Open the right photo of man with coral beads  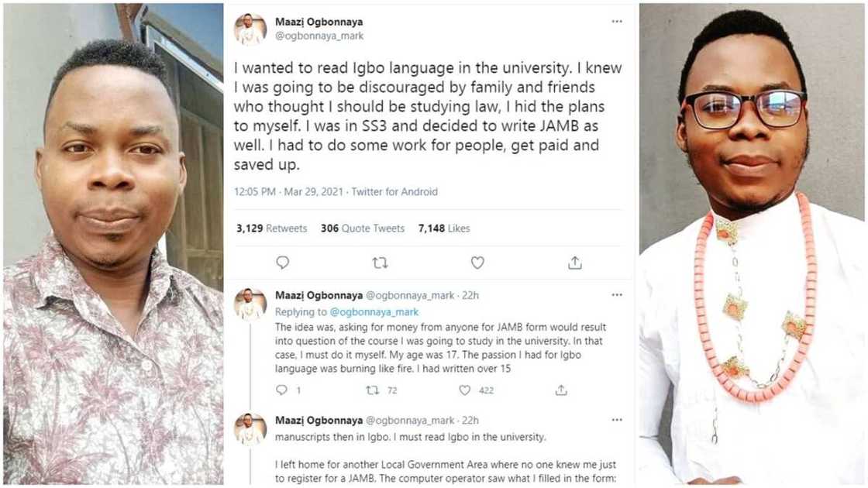tap(752, 244)
